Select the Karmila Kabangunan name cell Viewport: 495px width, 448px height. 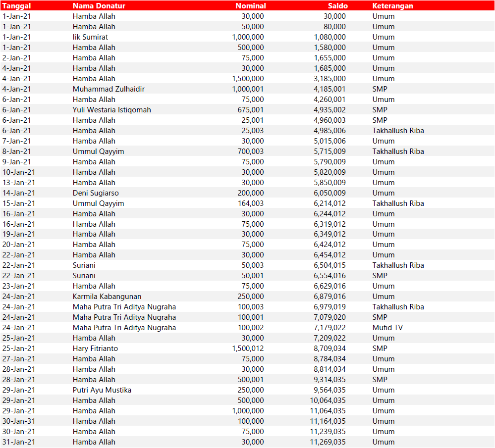[107, 297]
